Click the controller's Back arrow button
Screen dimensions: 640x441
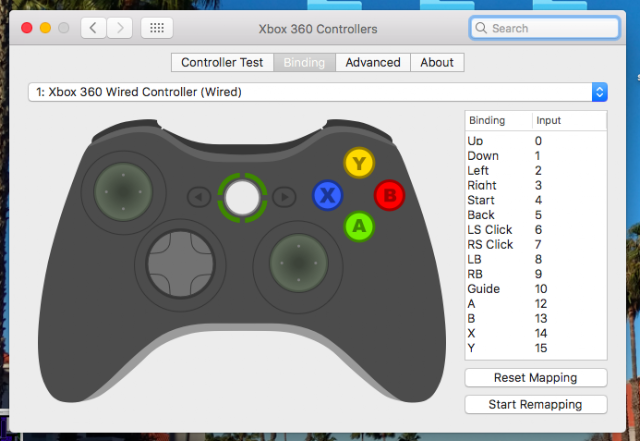[x=199, y=197]
